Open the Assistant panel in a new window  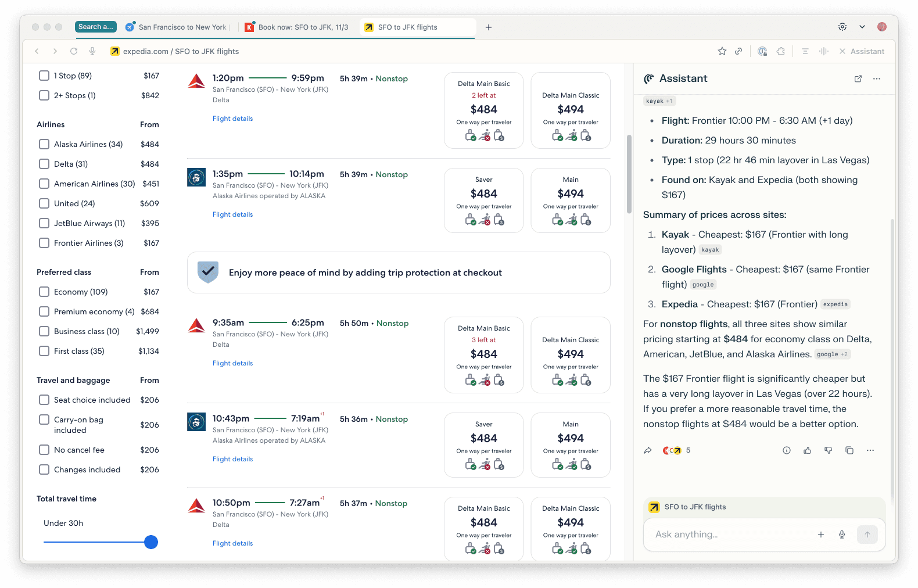pos(858,78)
